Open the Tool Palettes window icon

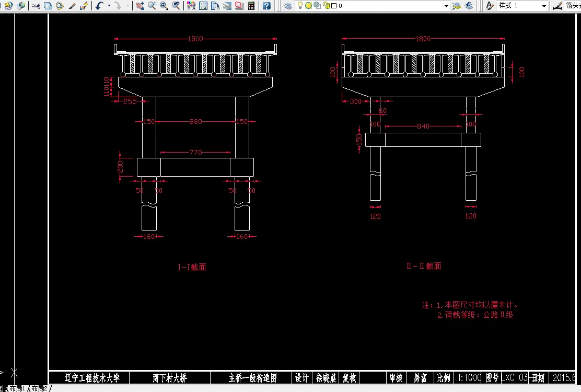(215, 6)
